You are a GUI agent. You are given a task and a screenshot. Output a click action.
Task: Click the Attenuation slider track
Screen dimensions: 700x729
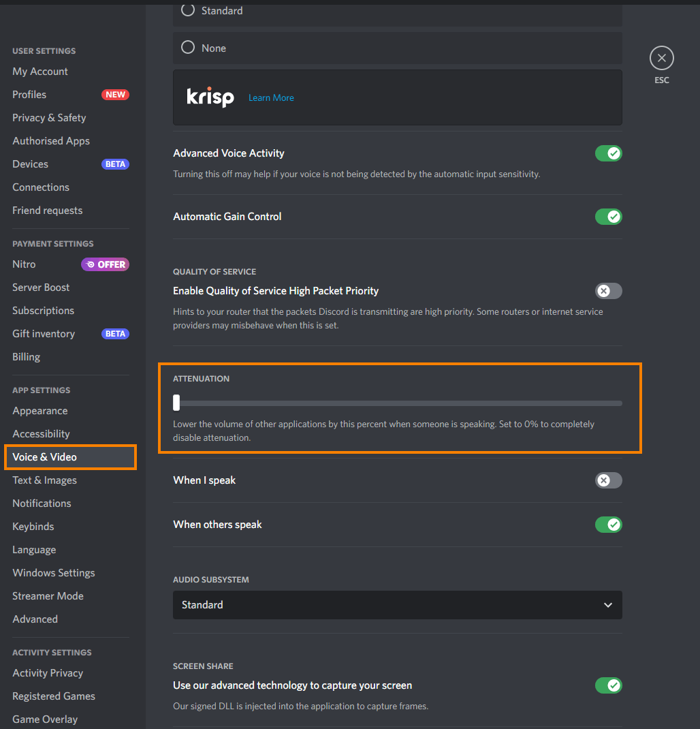point(398,403)
